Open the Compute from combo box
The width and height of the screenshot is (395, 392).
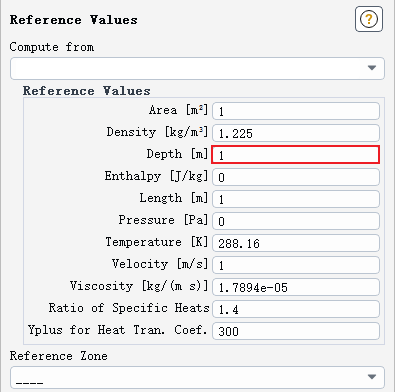point(197,68)
